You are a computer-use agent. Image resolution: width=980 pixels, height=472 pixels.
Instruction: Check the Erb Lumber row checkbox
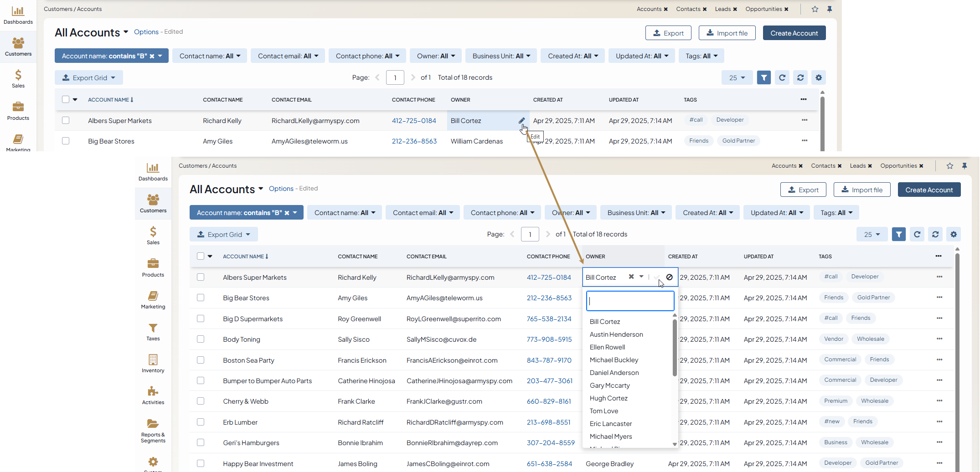tap(201, 422)
